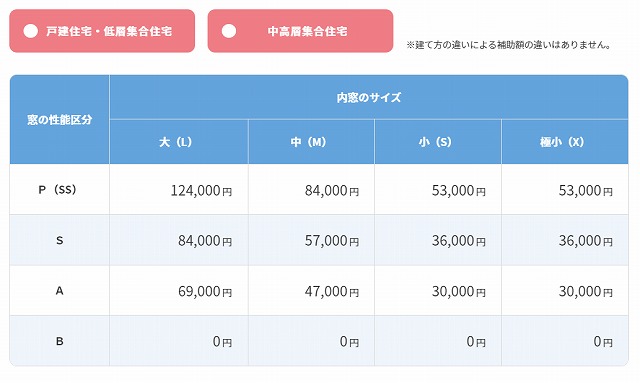Click the 内窓のサイズ table header

coord(369,97)
